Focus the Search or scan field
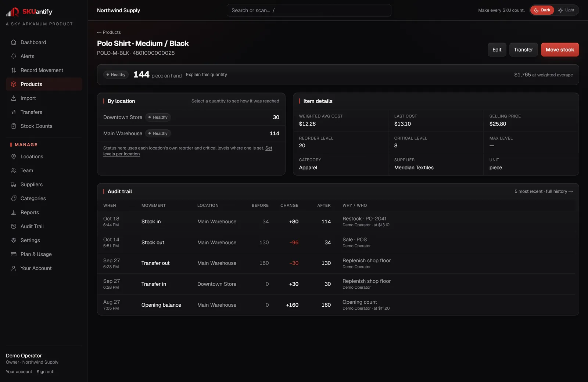The image size is (588, 382). click(x=309, y=10)
